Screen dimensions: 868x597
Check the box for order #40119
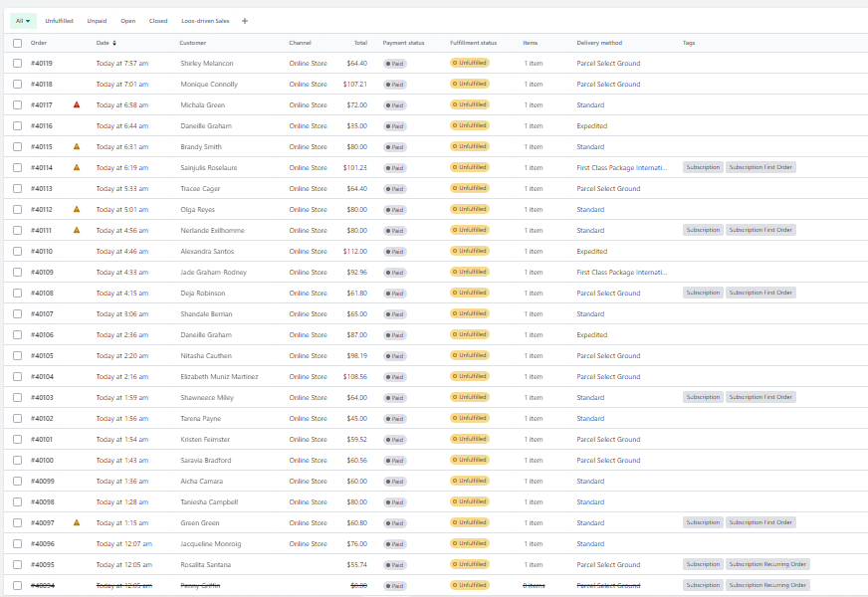tap(18, 63)
